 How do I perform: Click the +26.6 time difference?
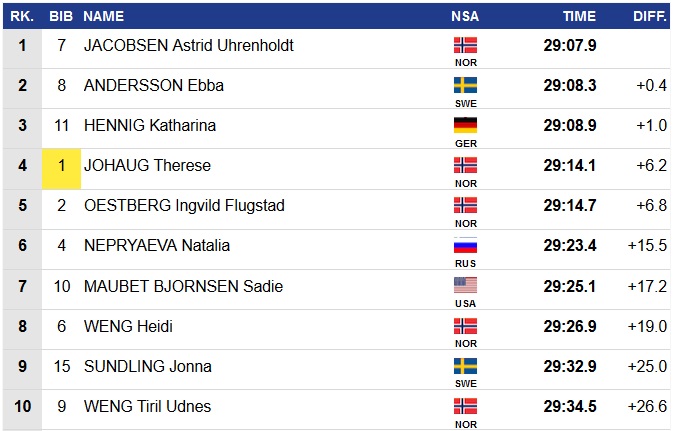(651, 407)
